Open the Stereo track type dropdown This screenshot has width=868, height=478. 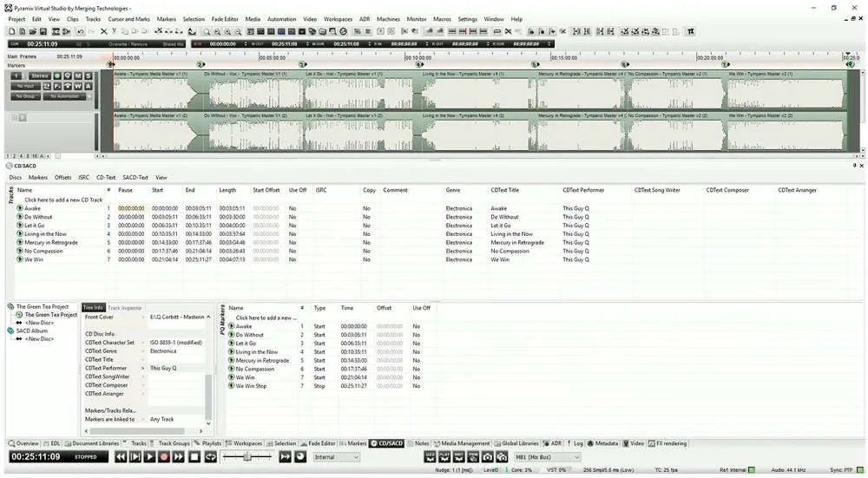[39, 75]
